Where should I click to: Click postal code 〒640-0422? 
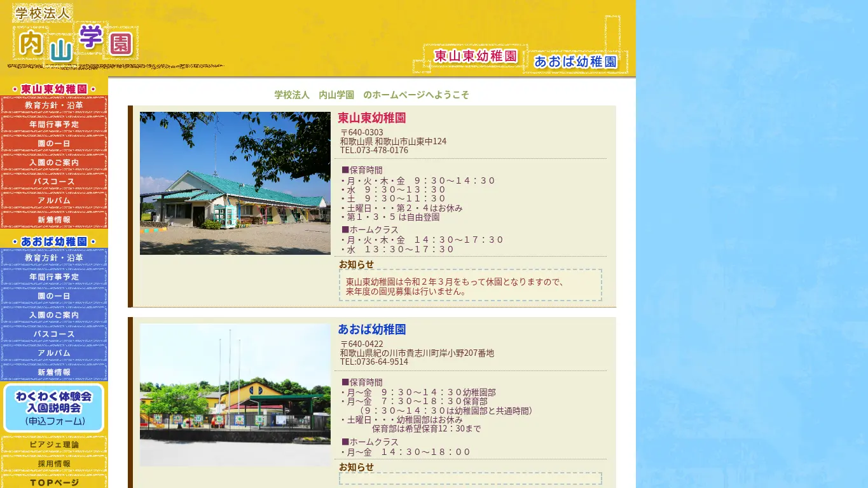click(361, 344)
